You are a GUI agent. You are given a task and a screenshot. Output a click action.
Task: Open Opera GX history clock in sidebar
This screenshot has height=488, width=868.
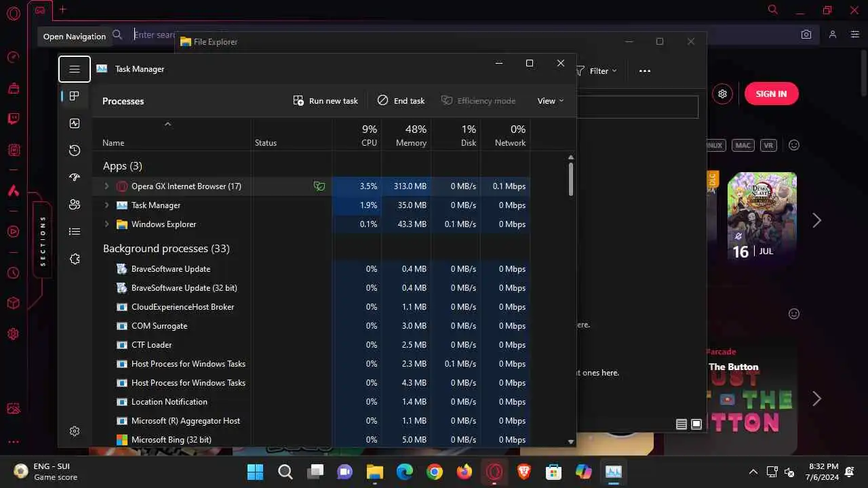click(x=13, y=273)
